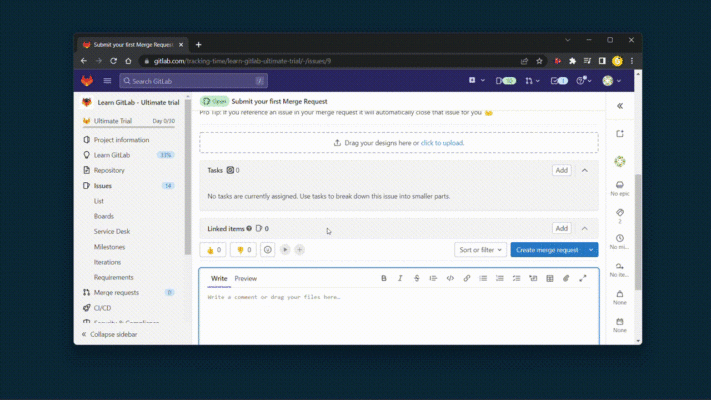Click the GitLab fox logo in header
The image size is (711, 400).
point(87,81)
